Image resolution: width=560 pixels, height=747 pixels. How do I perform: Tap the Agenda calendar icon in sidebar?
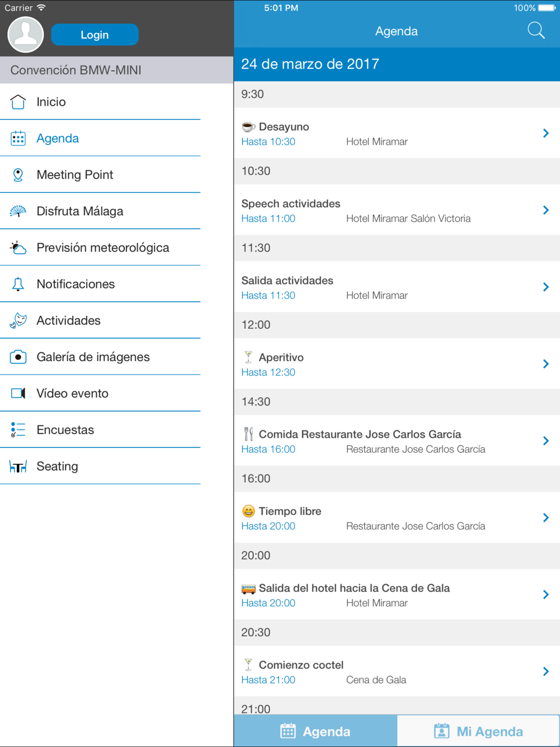click(18, 138)
